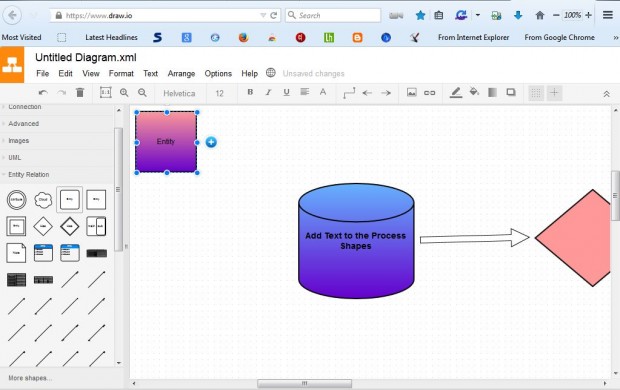Image resolution: width=620 pixels, height=390 pixels.
Task: Zoom out with the magnifier minus icon
Action: (142, 93)
